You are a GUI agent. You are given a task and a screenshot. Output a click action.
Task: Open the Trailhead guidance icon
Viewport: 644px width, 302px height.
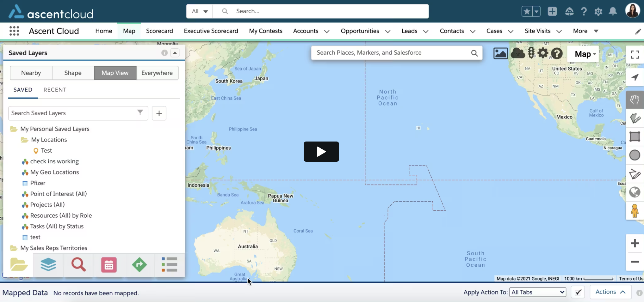569,11
